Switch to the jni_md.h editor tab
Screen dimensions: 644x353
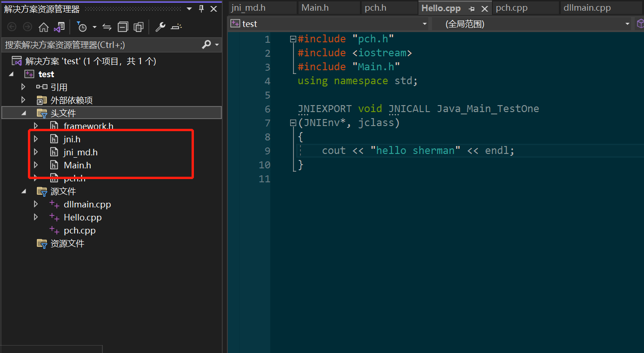[x=262, y=8]
